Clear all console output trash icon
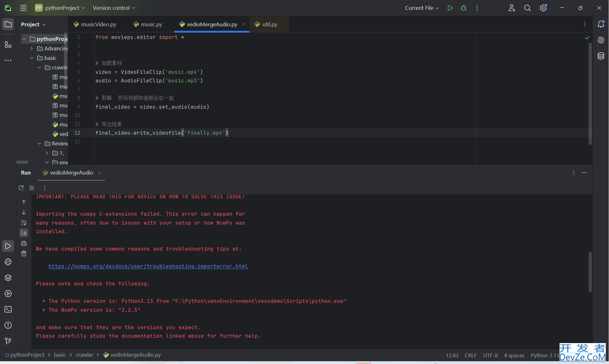 (x=24, y=253)
